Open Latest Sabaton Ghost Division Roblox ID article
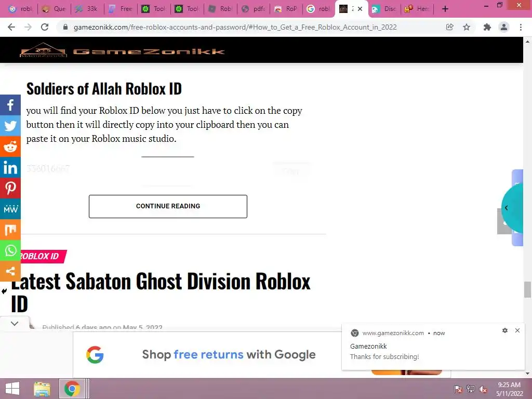532x399 pixels. click(x=161, y=292)
